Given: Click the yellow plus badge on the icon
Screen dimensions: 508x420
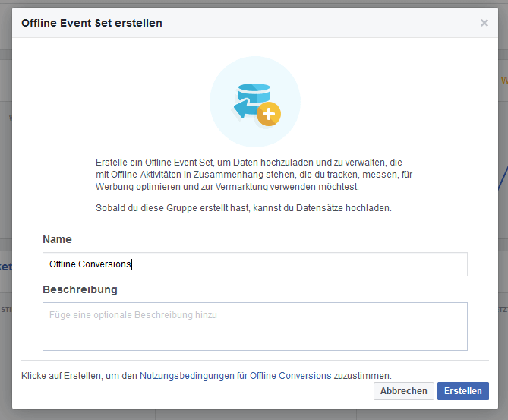Looking at the screenshot, I should 269,115.
